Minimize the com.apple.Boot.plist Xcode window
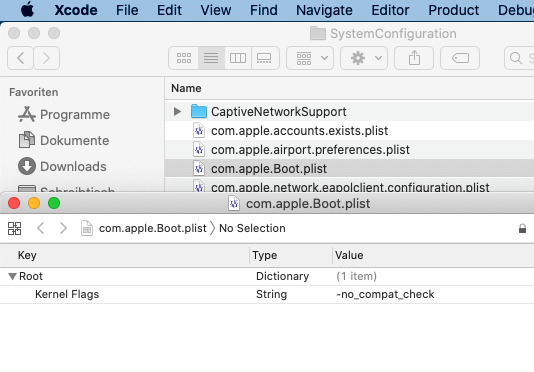 34,203
